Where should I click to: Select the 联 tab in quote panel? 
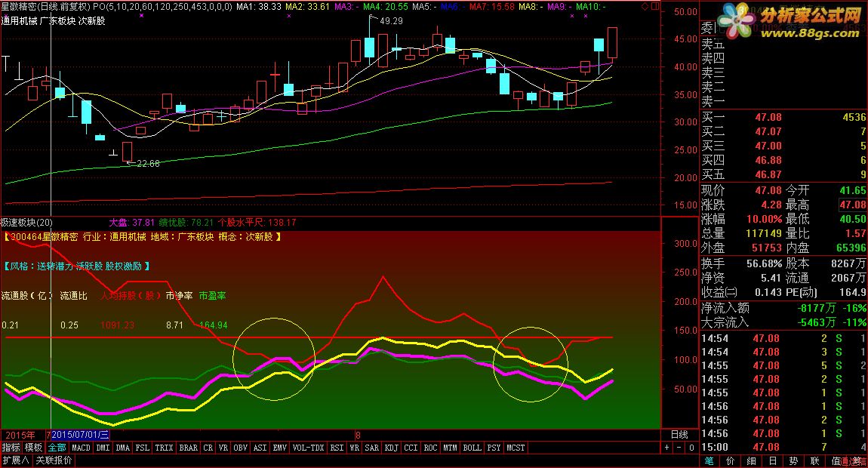814,460
